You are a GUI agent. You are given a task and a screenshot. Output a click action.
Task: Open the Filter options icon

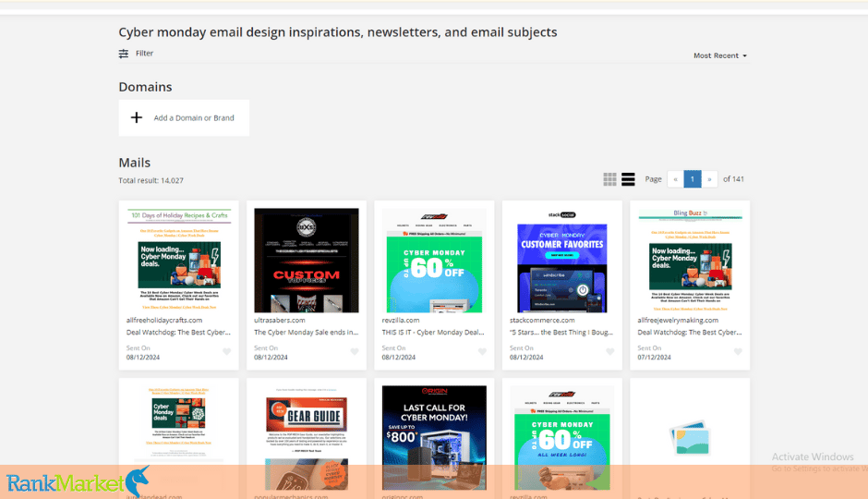click(x=124, y=54)
